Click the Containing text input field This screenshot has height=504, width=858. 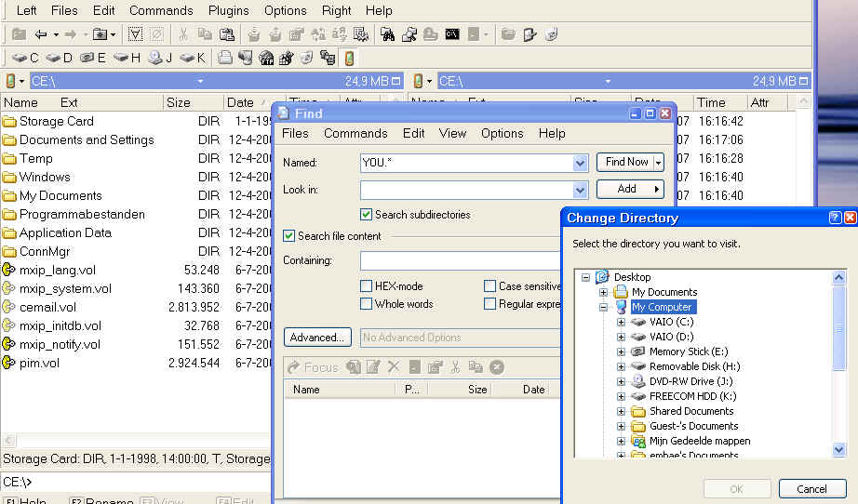point(461,260)
